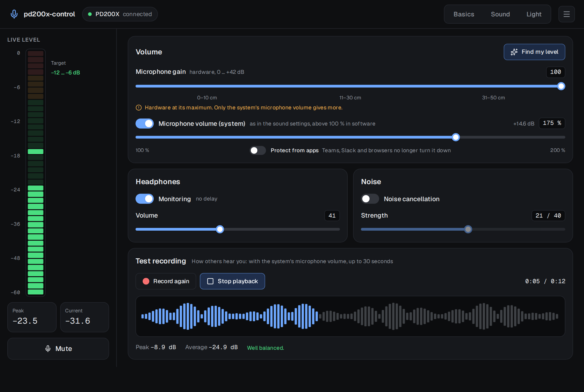This screenshot has width=584, height=392.
Task: Open the hamburger menu in the header
Action: coord(566,14)
